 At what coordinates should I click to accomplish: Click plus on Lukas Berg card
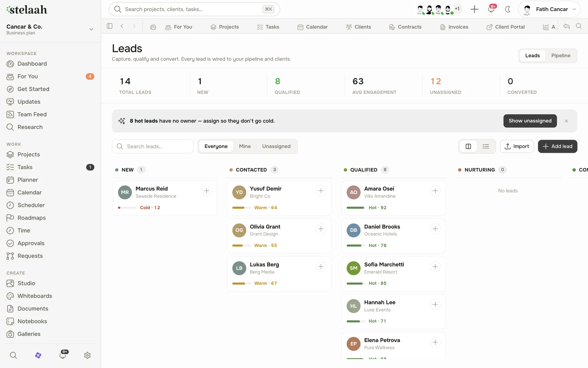click(321, 267)
